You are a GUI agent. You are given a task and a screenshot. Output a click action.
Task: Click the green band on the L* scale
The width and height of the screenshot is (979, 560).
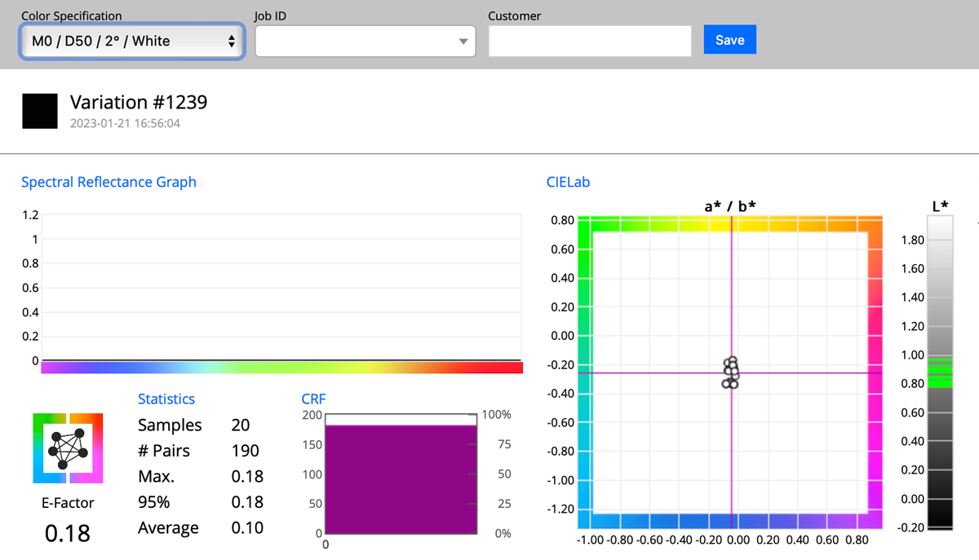[940, 374]
